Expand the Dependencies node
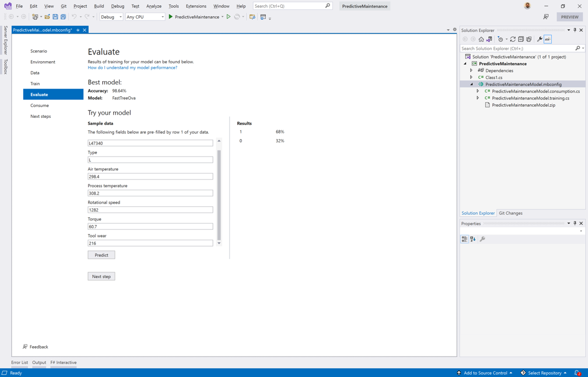Viewport: 588px width, 377px height. click(x=471, y=71)
